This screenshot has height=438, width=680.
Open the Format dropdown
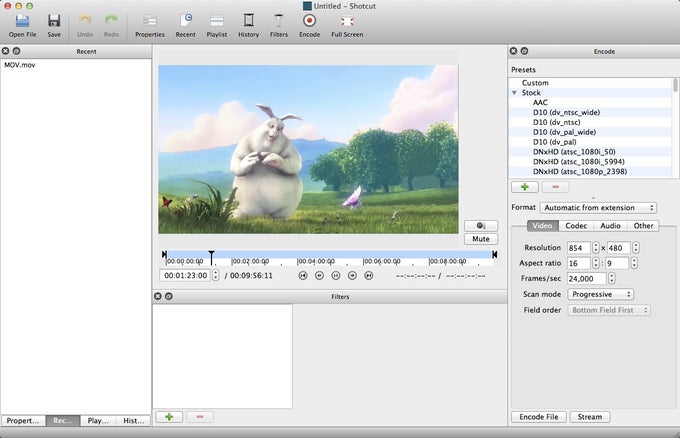(x=598, y=208)
